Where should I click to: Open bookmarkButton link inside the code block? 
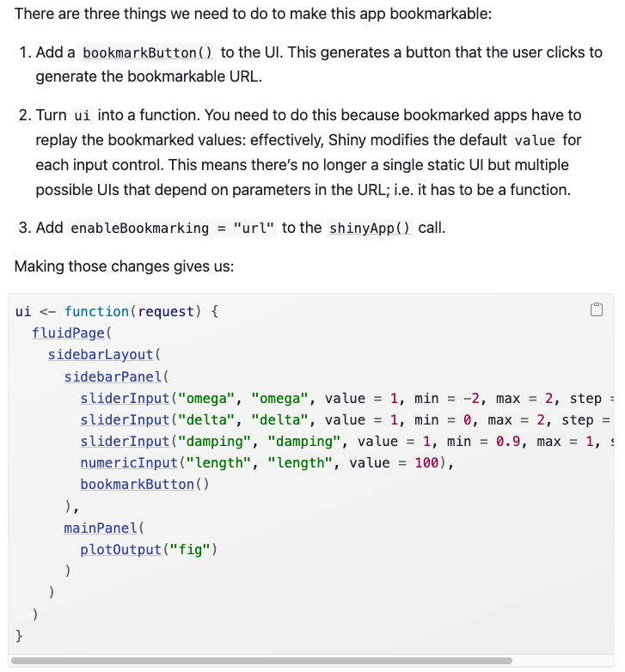tap(137, 484)
